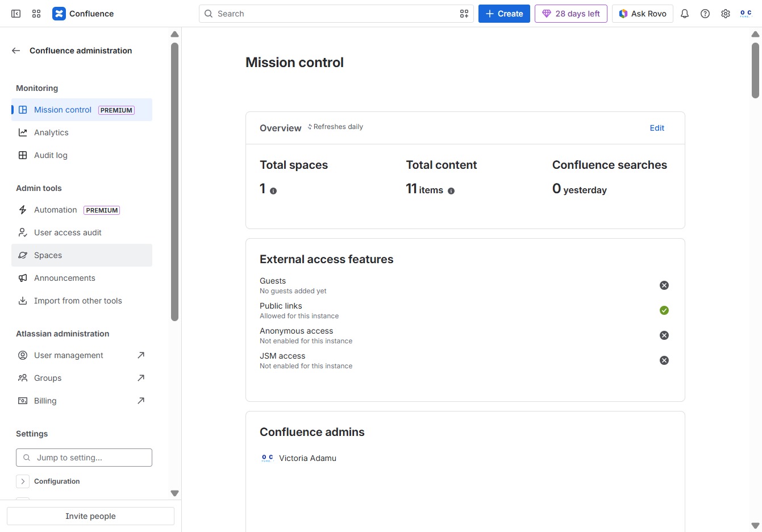Click the Anonymous access status cross icon

664,335
